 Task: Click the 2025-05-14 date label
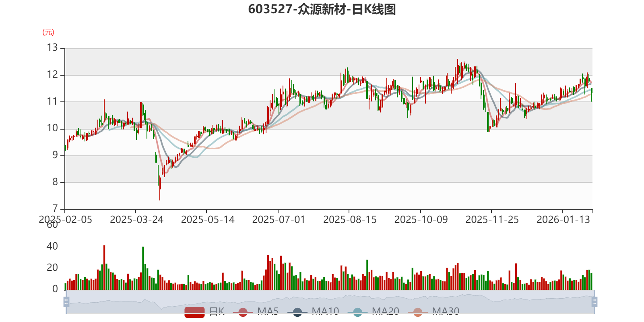coord(208,220)
